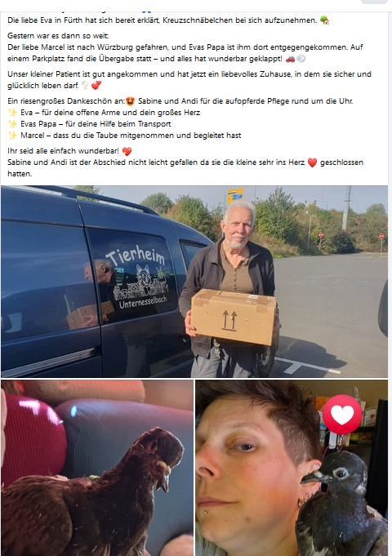
Task: Click the car emoji after geklappt
Action: (x=290, y=59)
